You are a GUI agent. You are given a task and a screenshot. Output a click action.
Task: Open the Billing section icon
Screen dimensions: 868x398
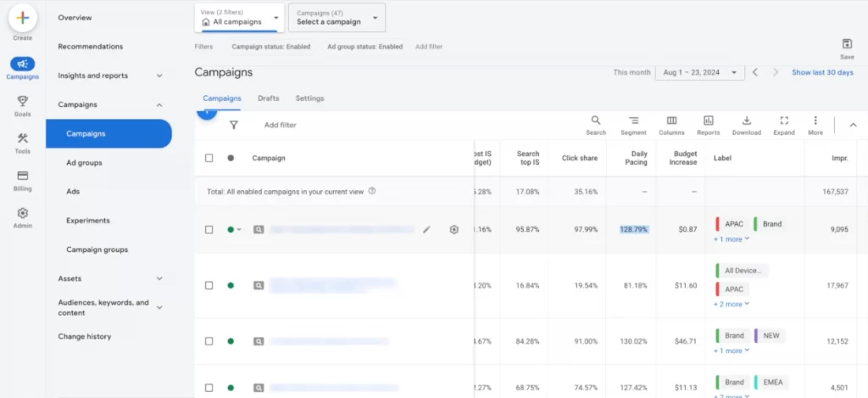coord(23,176)
